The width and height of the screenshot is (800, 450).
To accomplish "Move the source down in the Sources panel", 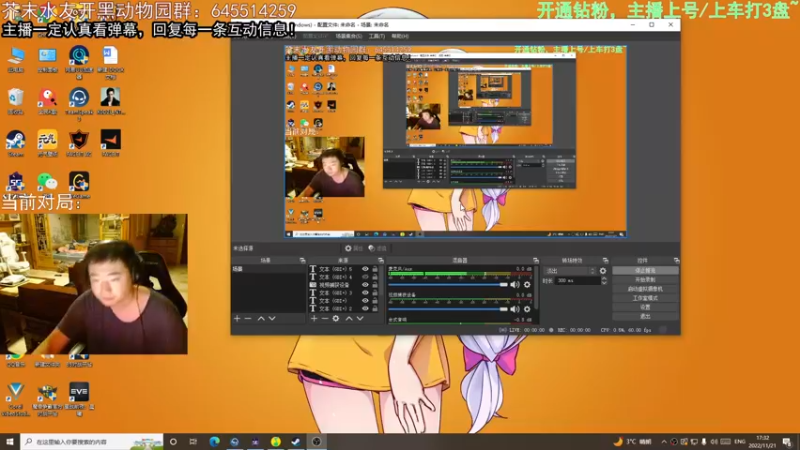I will 360,318.
